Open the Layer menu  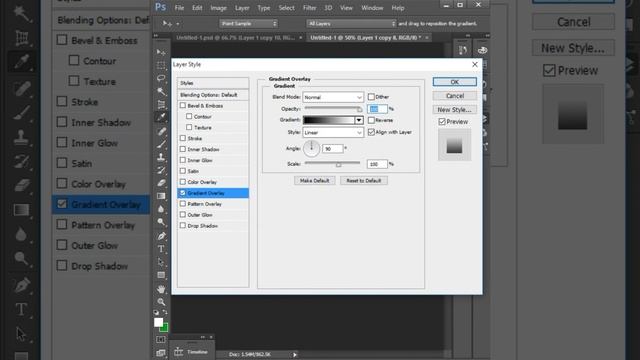(x=242, y=8)
